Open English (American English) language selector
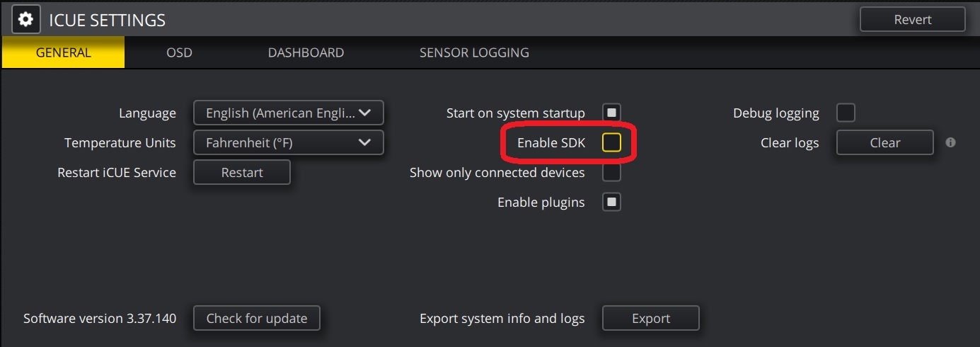 click(x=289, y=113)
